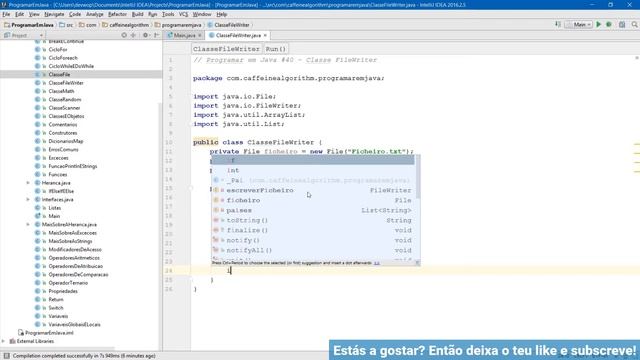Select the int keyword suggestion

313,170
